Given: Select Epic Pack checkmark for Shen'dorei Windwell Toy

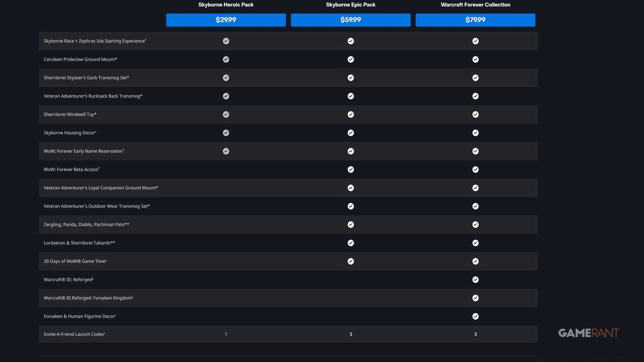Looking at the screenshot, I should coord(351,114).
